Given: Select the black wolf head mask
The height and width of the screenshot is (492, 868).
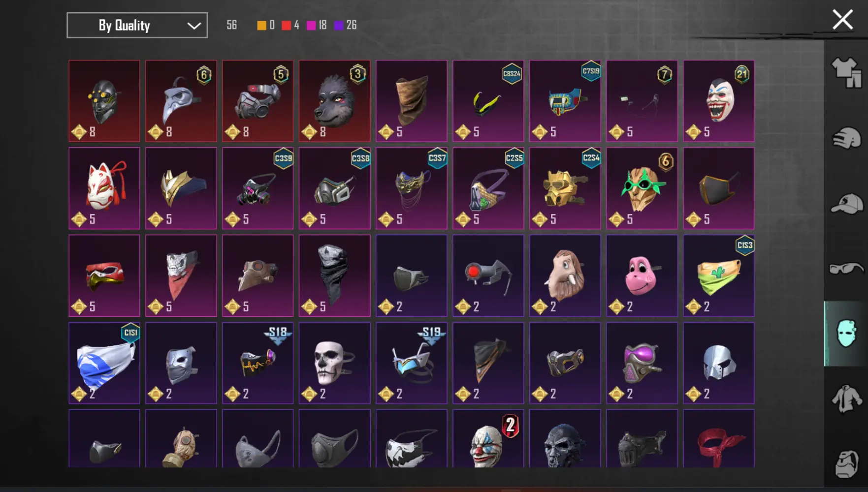Looking at the screenshot, I should click(x=335, y=101).
